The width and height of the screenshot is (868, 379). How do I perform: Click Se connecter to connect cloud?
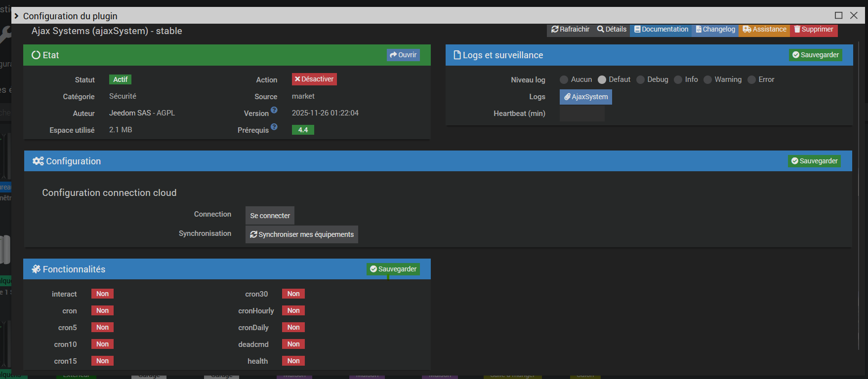pyautogui.click(x=270, y=216)
